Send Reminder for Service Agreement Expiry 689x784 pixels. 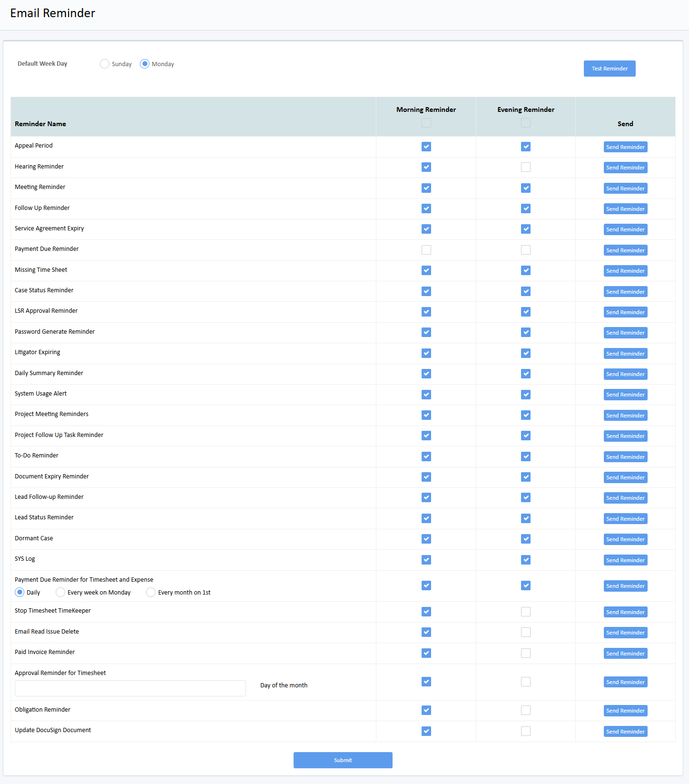(x=625, y=229)
